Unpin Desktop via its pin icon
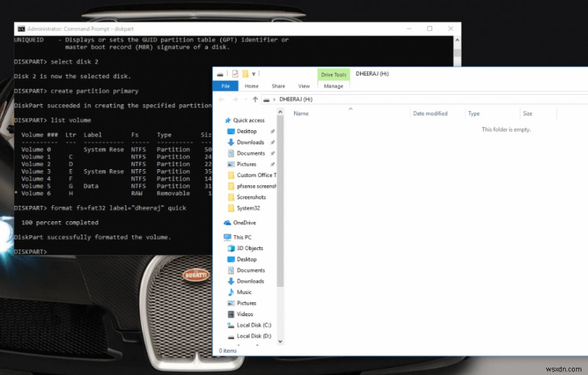Viewport: 588px width, 375px height. [273, 131]
